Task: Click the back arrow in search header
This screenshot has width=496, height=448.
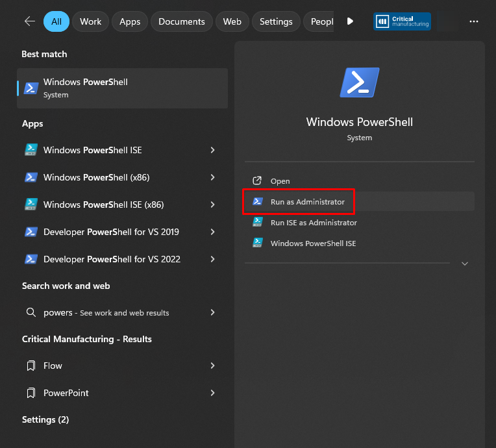Action: [x=29, y=21]
